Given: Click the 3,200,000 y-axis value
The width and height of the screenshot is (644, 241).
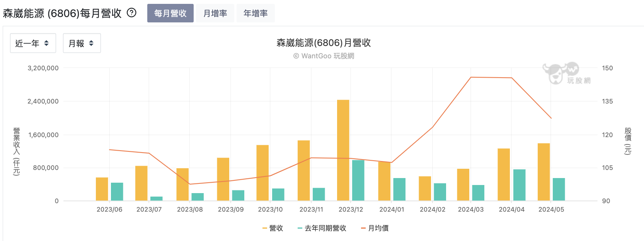Looking at the screenshot, I should click(x=43, y=68).
